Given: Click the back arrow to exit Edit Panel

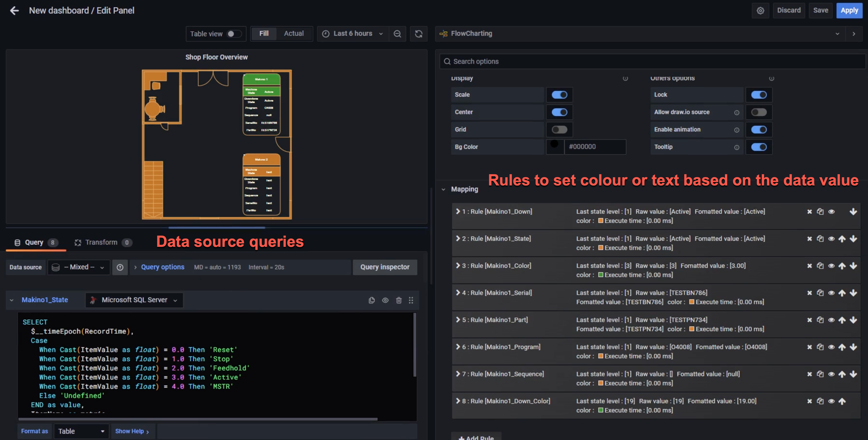Looking at the screenshot, I should tap(15, 10).
